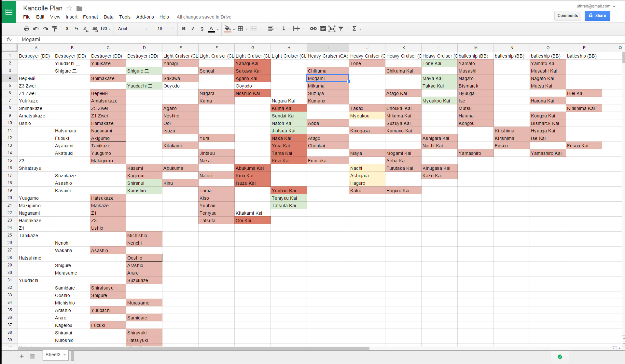Expand the Functions dropdown arrow
Viewport: 625px width, 364px height.
point(360,29)
